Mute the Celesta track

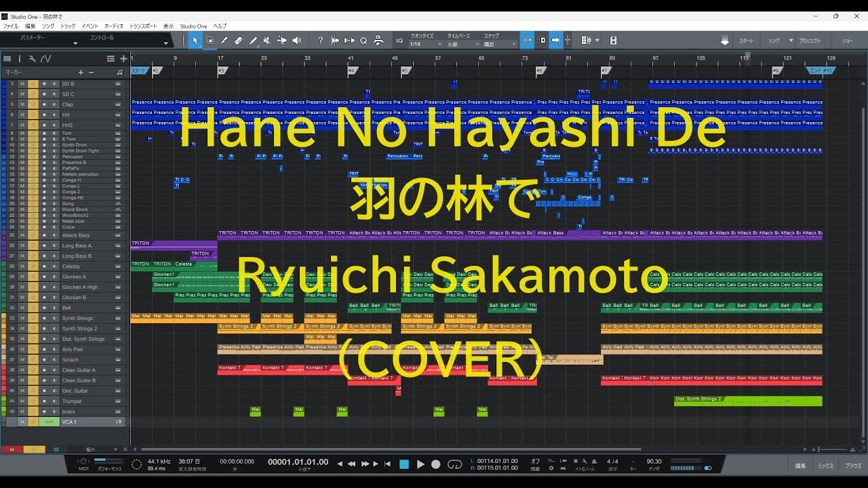tap(22, 266)
